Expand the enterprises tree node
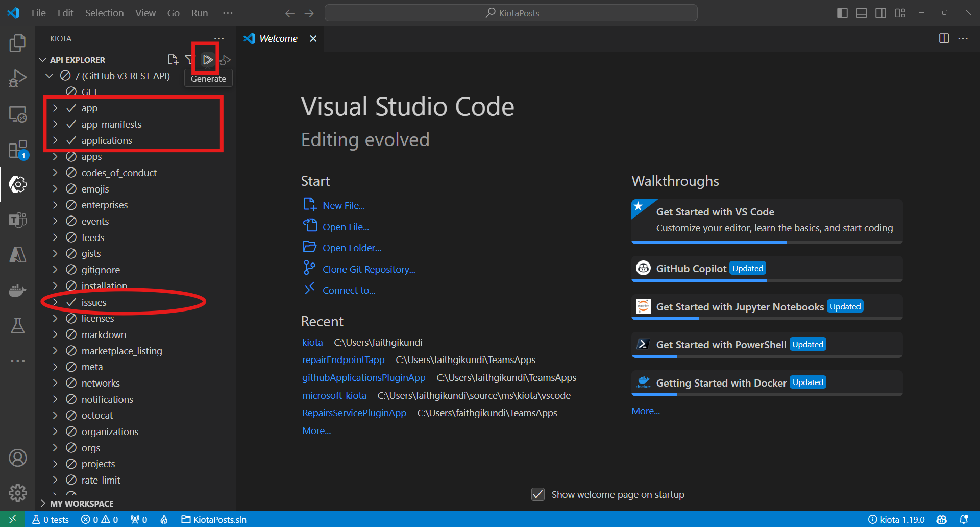Screen dimensions: 980x527 point(55,205)
